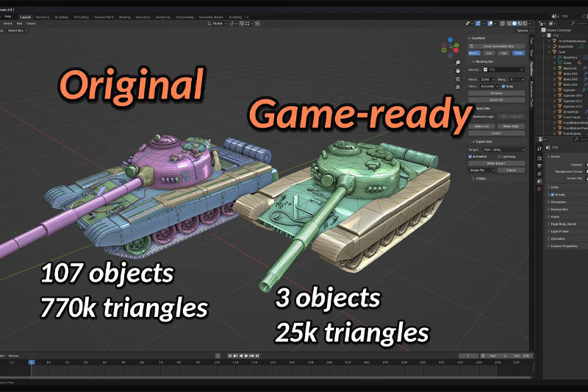Toggle the camera view icon in viewport
The height and width of the screenshot is (392, 588).
pyautogui.click(x=458, y=79)
